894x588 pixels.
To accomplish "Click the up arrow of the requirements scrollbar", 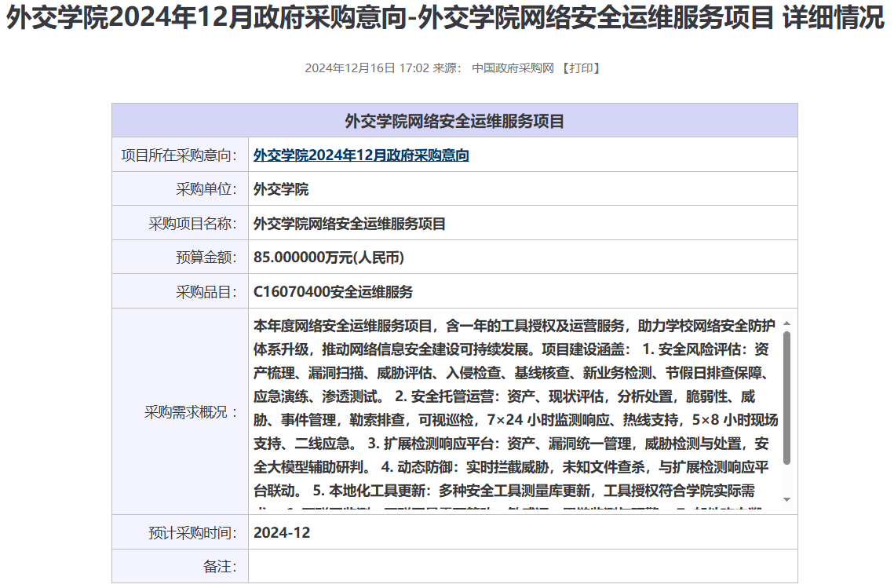I will coord(786,323).
